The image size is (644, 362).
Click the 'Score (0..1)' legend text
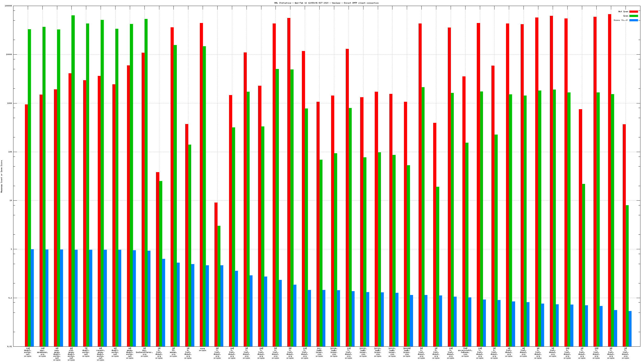coord(621,20)
